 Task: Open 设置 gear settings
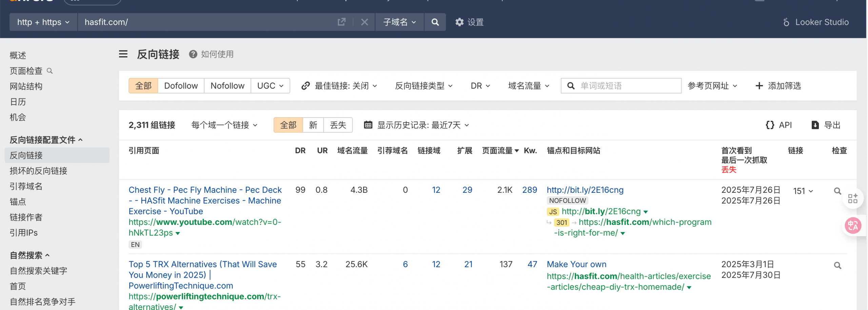(470, 22)
